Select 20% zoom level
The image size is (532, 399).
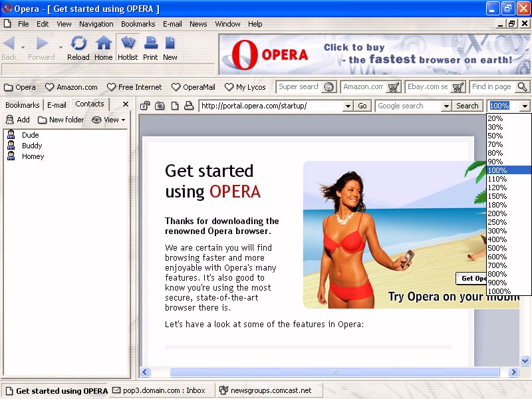click(x=509, y=118)
